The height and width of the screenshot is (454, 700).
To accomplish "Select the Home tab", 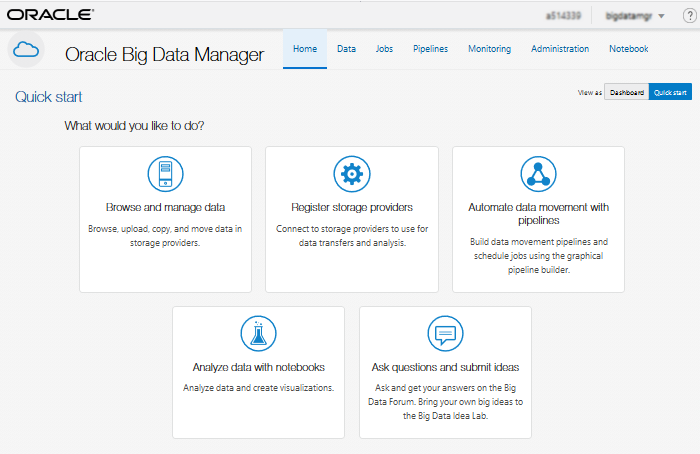I will [x=305, y=49].
